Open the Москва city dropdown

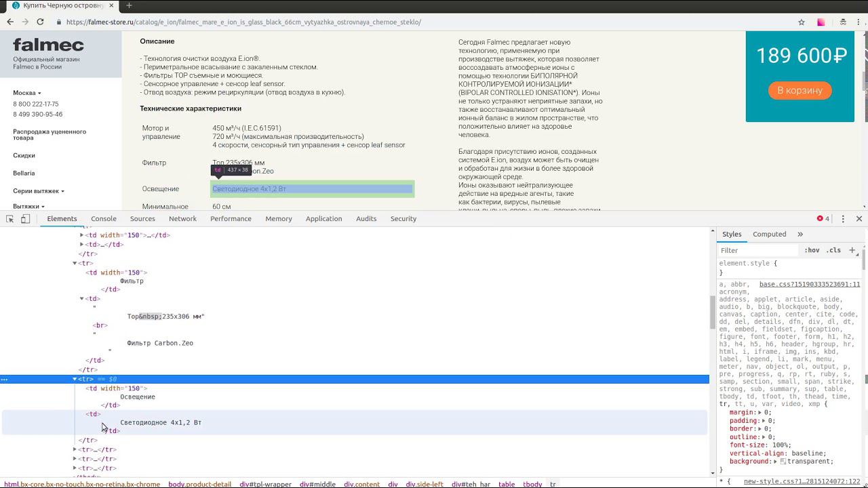27,93
